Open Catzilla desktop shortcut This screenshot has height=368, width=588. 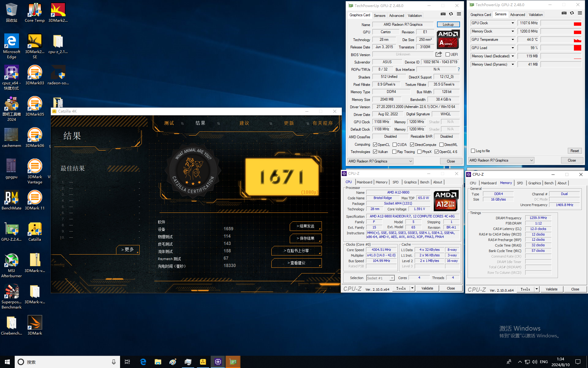click(35, 232)
